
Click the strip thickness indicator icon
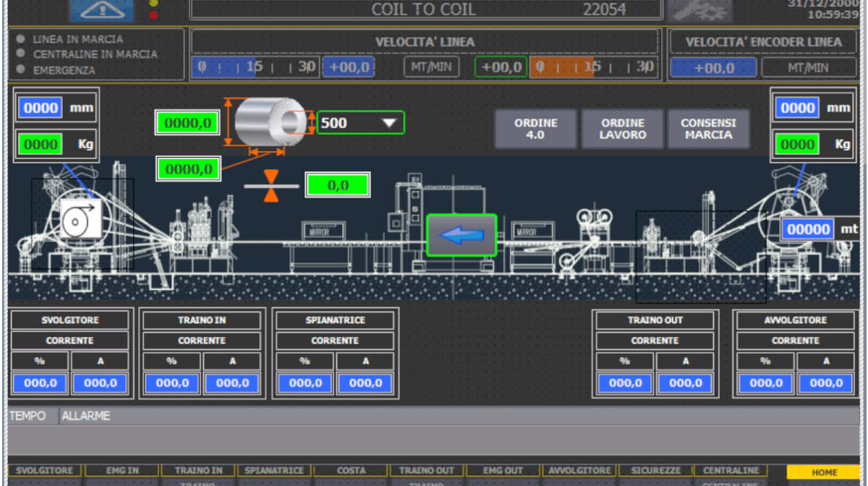(271, 184)
